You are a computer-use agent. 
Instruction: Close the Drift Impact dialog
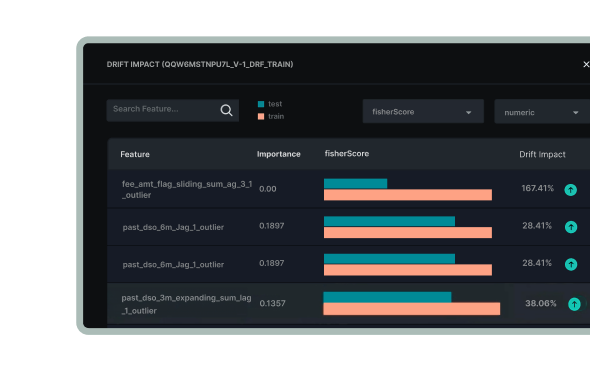point(586,64)
